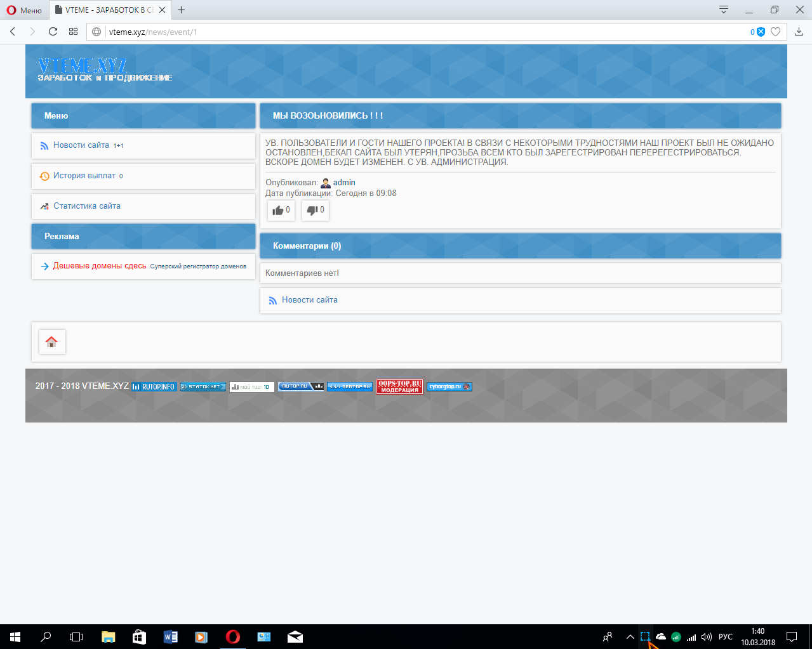Open История выплат in the menu
Screen dimensions: 812x649
point(84,176)
